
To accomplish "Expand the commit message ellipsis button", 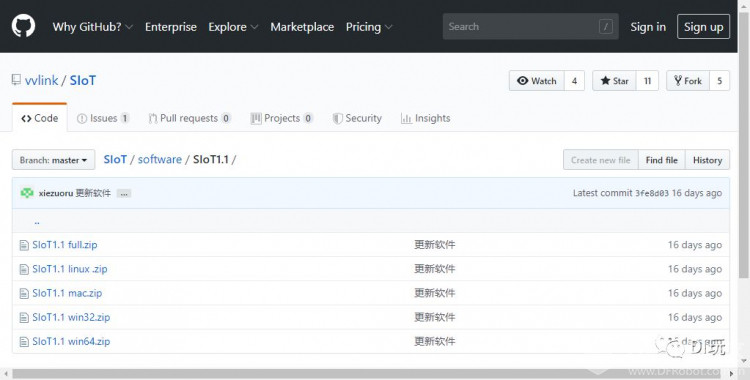I will 124,193.
